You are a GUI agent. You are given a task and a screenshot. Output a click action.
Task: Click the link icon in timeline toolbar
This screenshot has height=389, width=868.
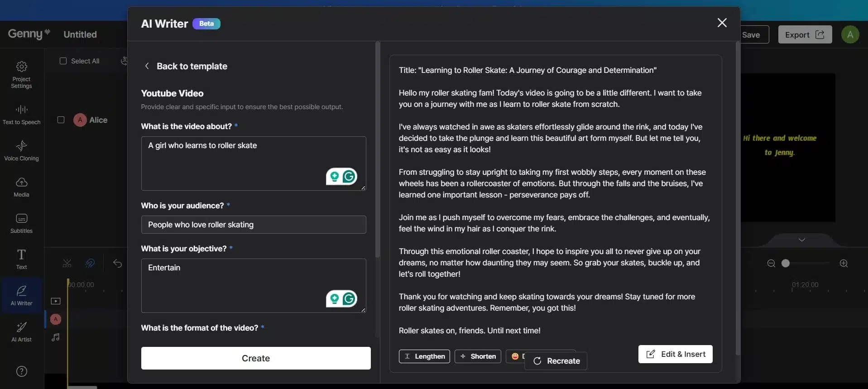click(x=90, y=263)
